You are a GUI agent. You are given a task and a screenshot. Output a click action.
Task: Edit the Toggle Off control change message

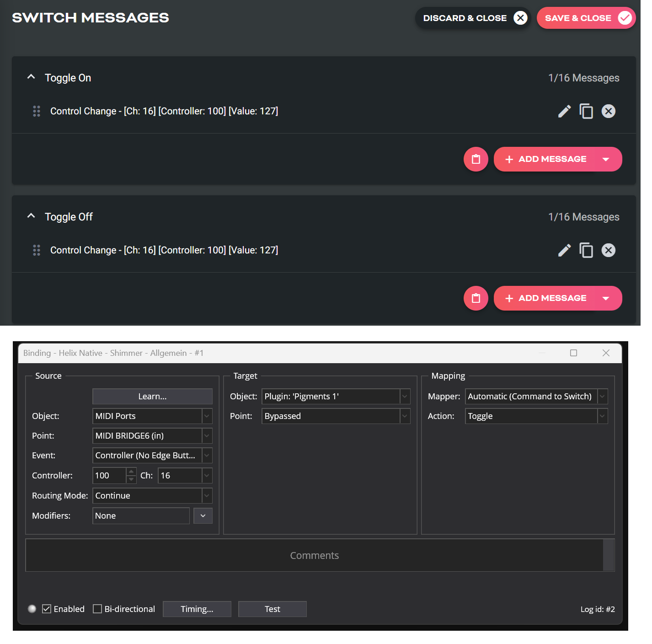click(564, 250)
